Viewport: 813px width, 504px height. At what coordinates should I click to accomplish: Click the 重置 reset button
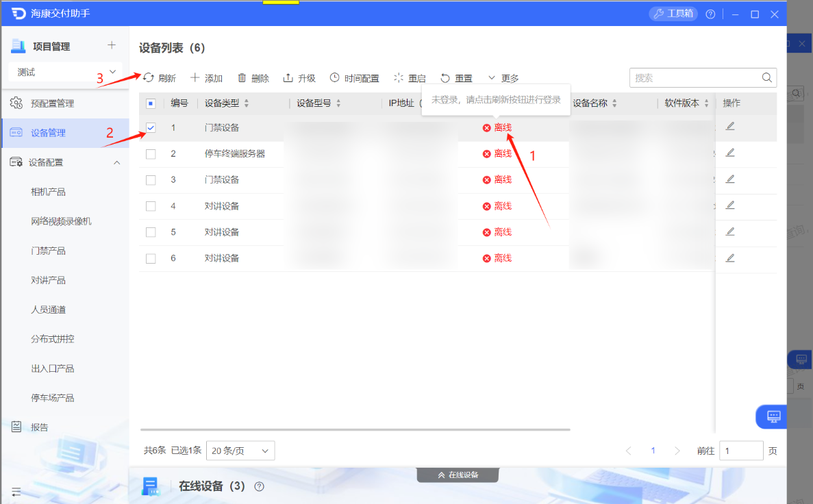pyautogui.click(x=456, y=78)
